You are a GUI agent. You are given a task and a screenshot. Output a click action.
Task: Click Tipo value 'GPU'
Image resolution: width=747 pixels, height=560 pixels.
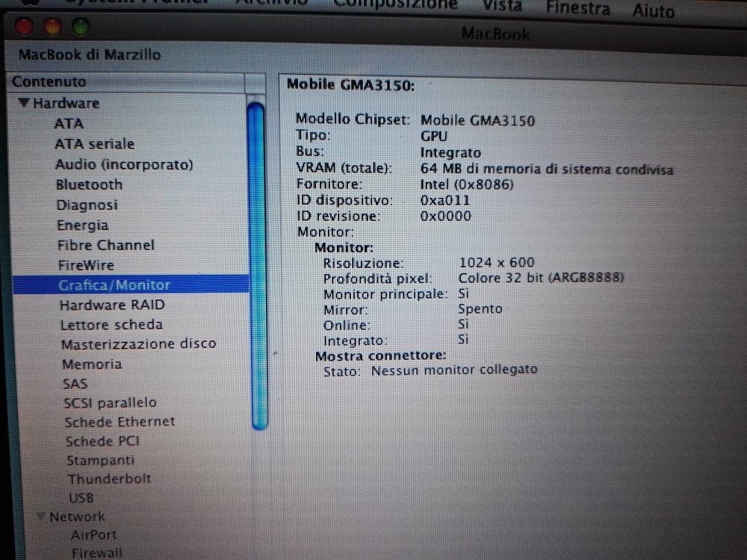[433, 137]
